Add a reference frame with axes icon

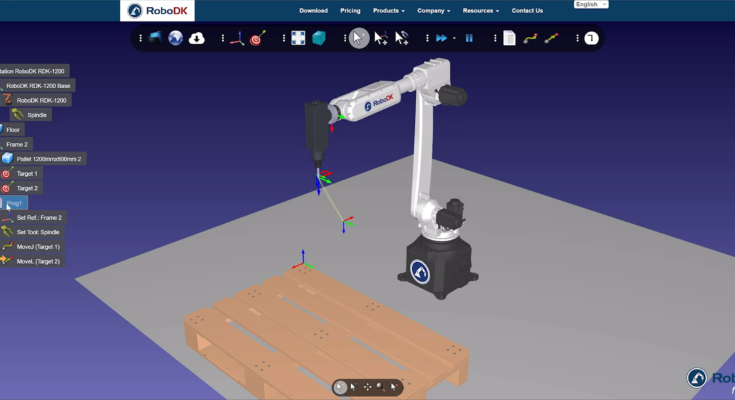[x=237, y=38]
